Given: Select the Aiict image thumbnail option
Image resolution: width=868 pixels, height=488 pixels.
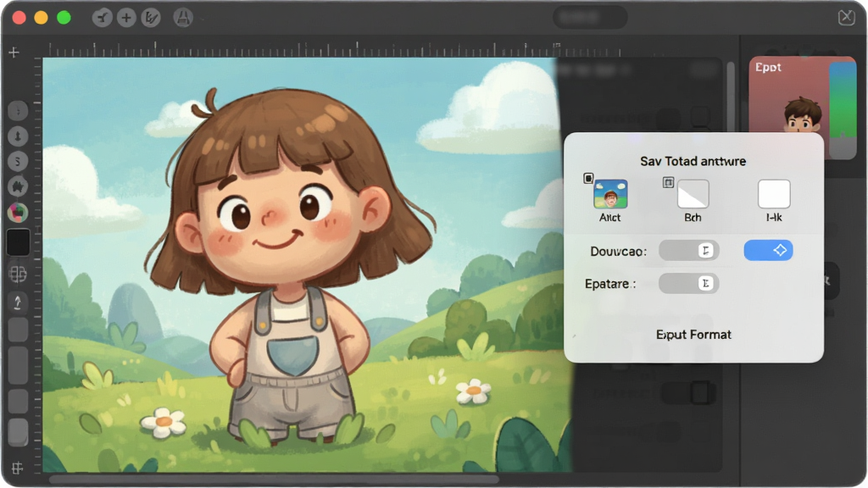Looking at the screenshot, I should click(x=610, y=194).
